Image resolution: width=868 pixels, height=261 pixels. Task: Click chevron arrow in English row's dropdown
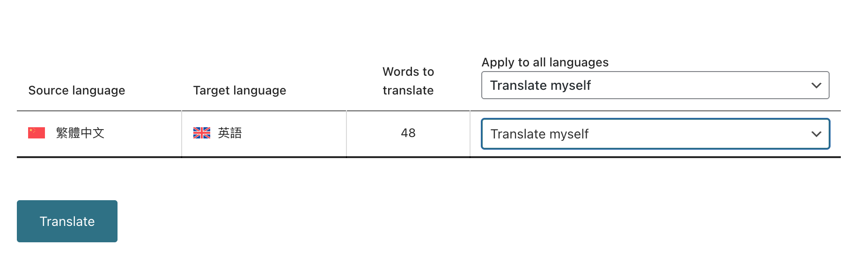(816, 134)
